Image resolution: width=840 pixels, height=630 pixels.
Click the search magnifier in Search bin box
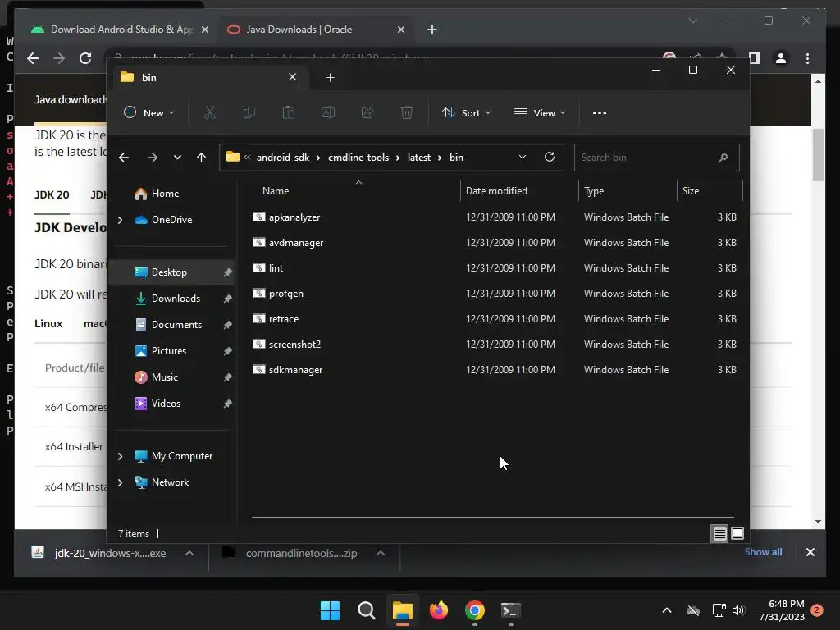click(x=723, y=157)
